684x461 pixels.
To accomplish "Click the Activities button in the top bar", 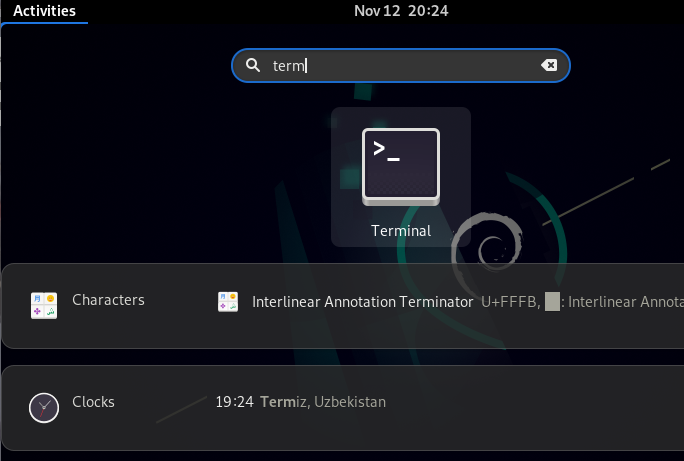I will (x=44, y=11).
